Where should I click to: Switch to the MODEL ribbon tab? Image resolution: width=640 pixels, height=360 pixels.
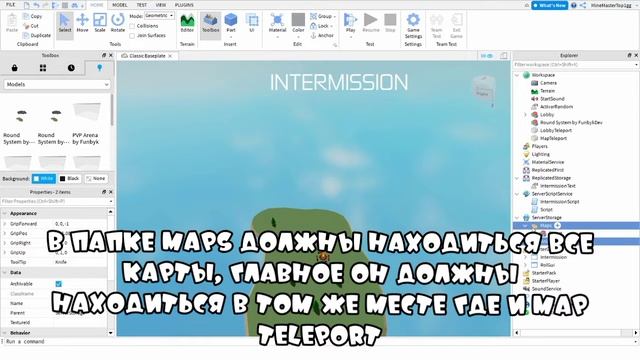120,5
